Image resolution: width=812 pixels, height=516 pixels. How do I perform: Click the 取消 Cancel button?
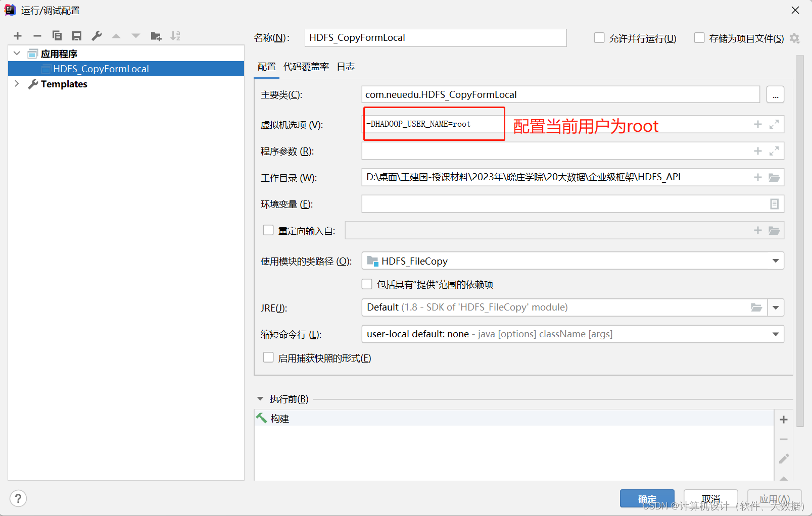[x=711, y=499]
